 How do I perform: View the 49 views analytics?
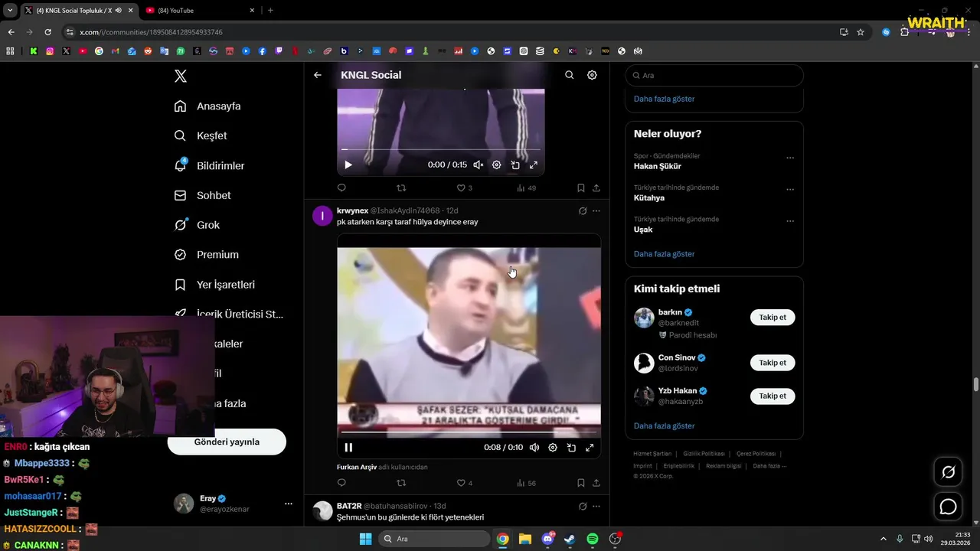tap(526, 187)
